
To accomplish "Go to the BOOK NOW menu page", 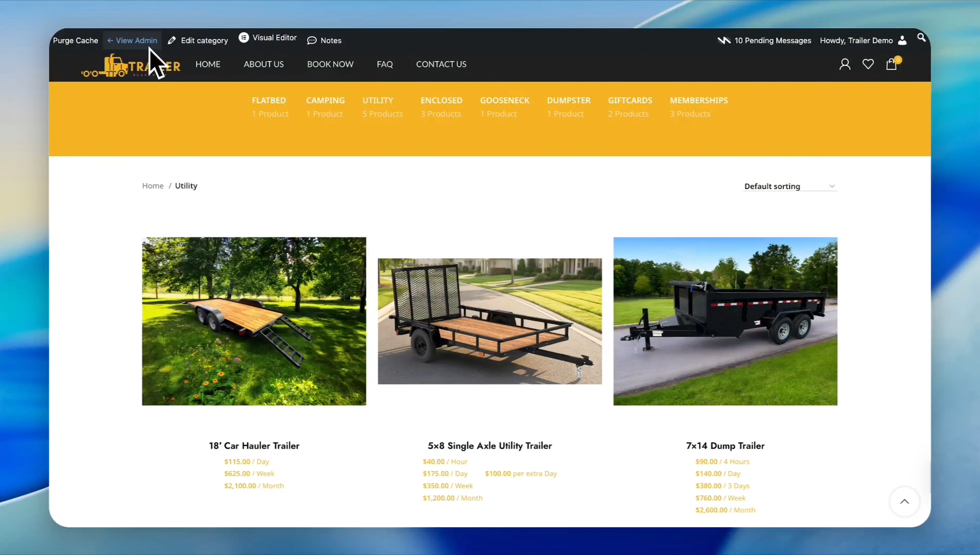I will click(330, 64).
